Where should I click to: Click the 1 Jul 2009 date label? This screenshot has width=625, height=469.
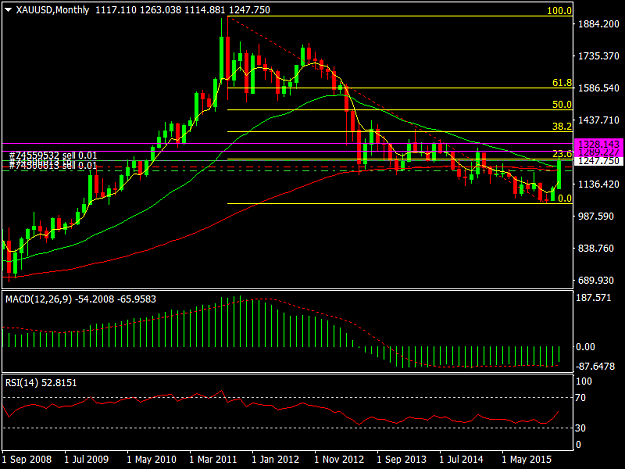click(x=86, y=459)
